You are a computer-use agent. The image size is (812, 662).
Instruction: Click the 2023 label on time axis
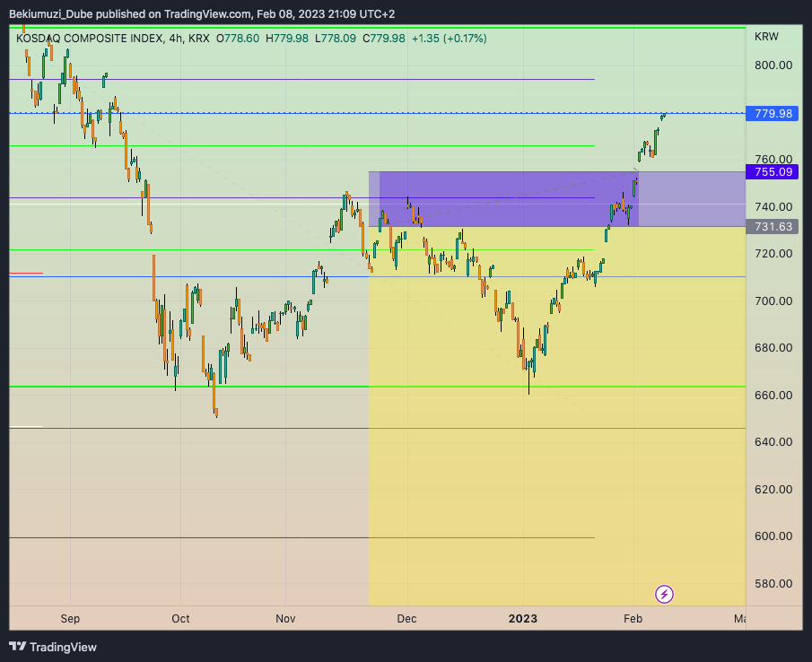523,619
